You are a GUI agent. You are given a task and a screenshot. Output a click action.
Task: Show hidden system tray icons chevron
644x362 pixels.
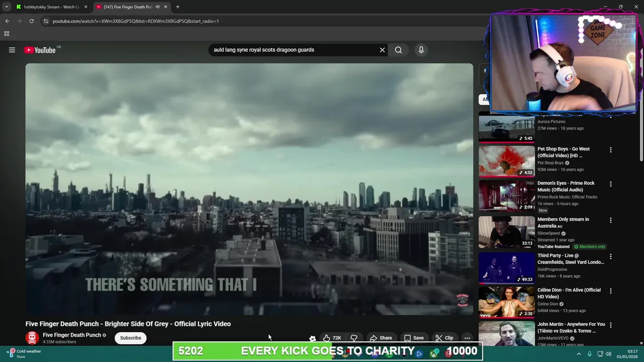click(x=579, y=354)
